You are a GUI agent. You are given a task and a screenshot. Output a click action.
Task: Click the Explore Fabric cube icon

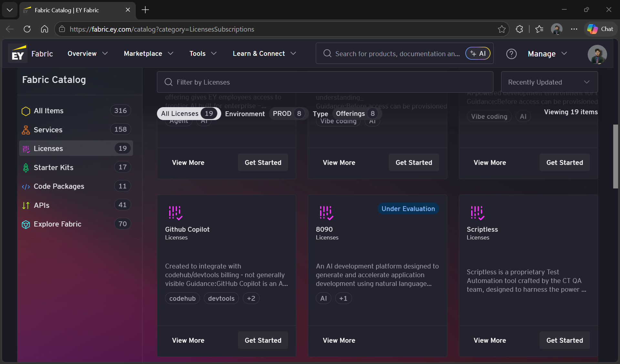(26, 224)
